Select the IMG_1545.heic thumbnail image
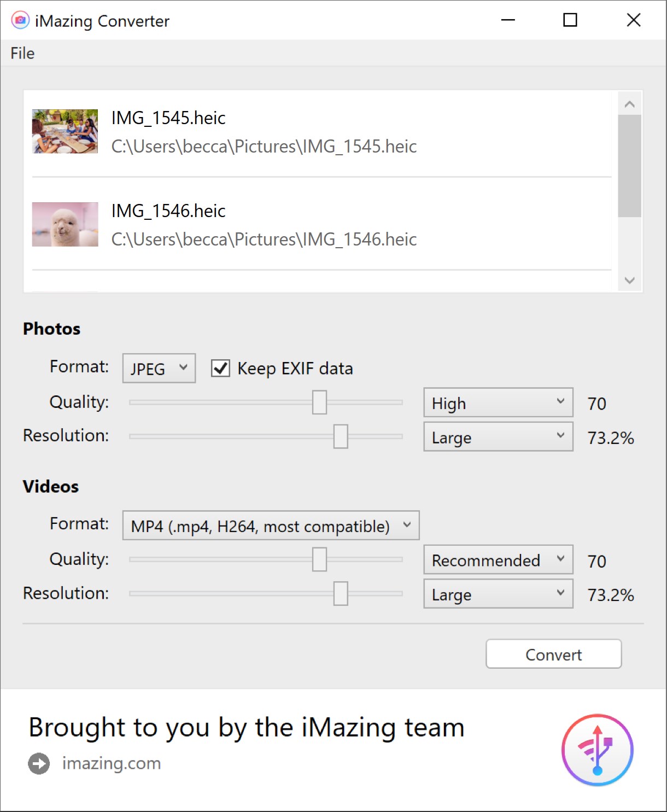Viewport: 667px width, 812px height. (x=65, y=131)
